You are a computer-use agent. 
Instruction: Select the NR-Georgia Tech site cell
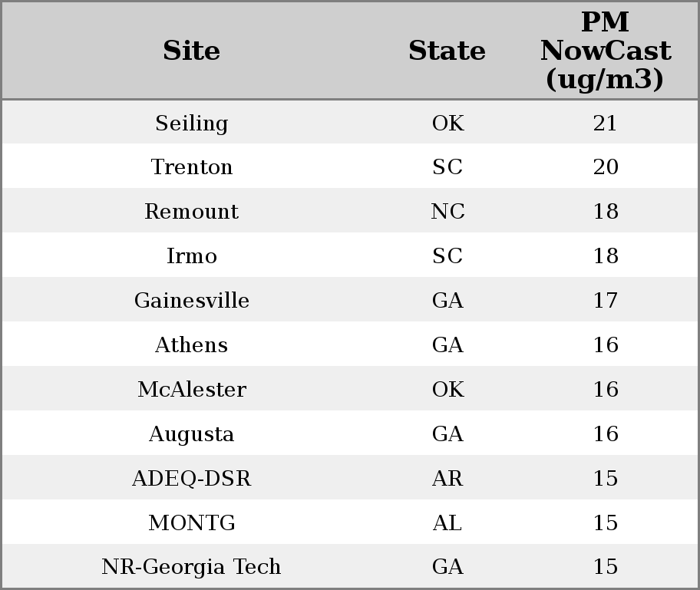click(x=192, y=567)
